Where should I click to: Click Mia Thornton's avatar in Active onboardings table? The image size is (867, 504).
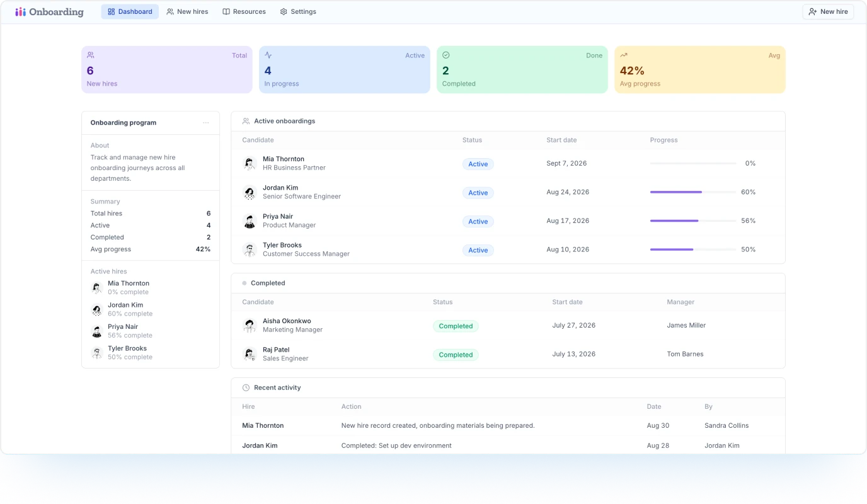pos(250,164)
